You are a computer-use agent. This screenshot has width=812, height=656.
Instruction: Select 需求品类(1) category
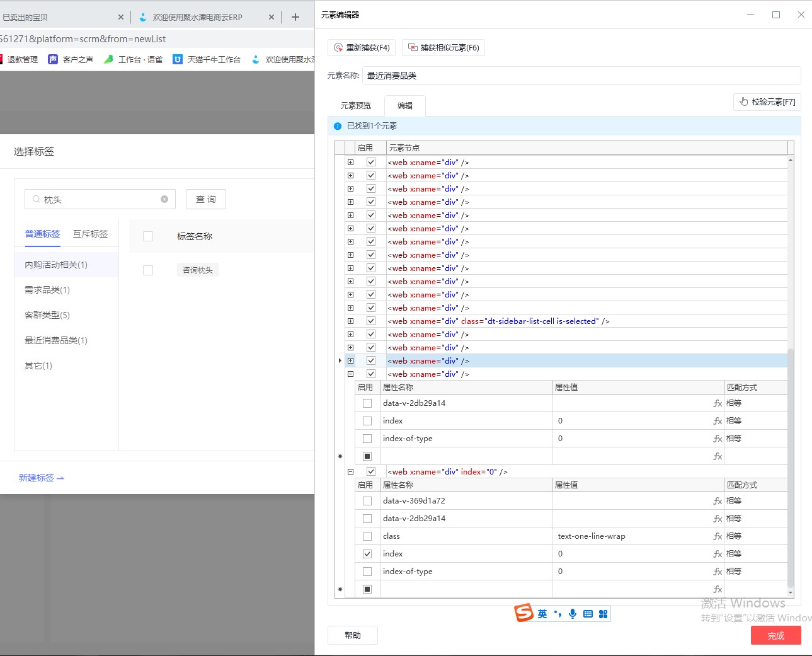coord(66,290)
